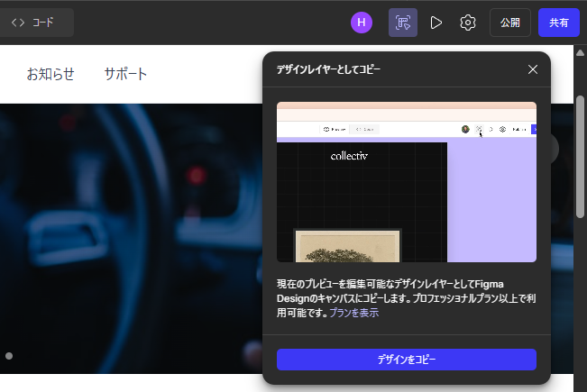Click the vertical scrollbar thumb

pos(580,153)
